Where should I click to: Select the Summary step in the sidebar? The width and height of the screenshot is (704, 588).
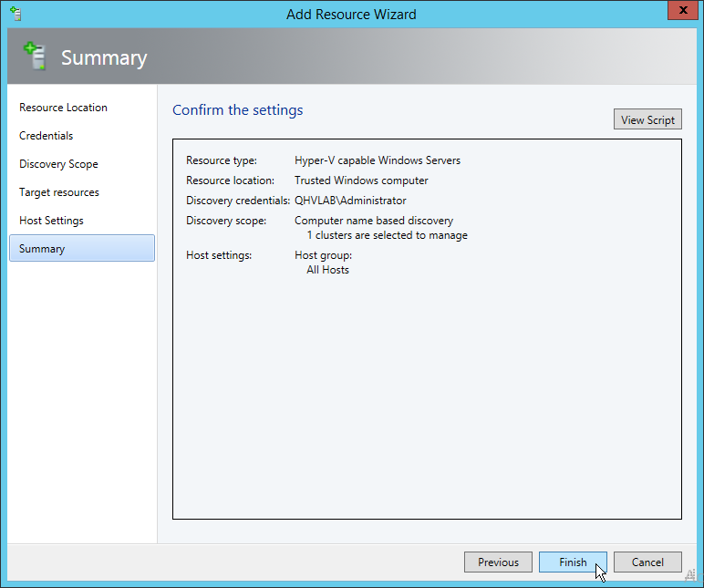point(42,249)
